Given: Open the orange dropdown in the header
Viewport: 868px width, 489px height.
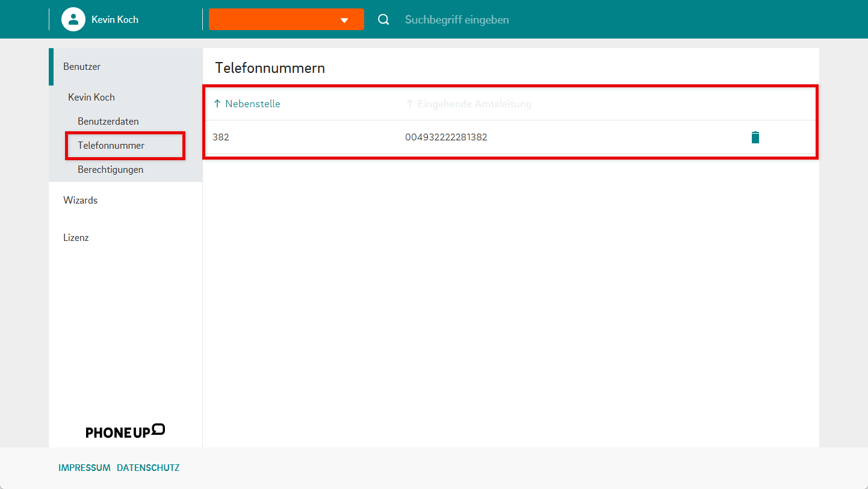Looking at the screenshot, I should tap(286, 19).
